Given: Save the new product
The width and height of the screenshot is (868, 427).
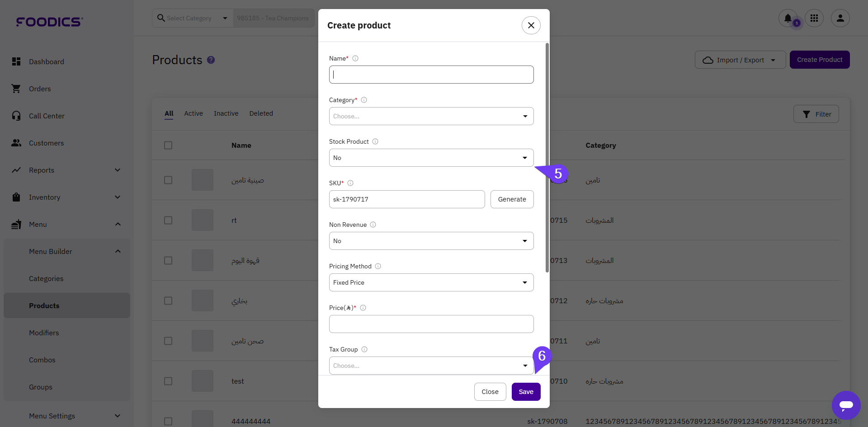Looking at the screenshot, I should (x=526, y=392).
